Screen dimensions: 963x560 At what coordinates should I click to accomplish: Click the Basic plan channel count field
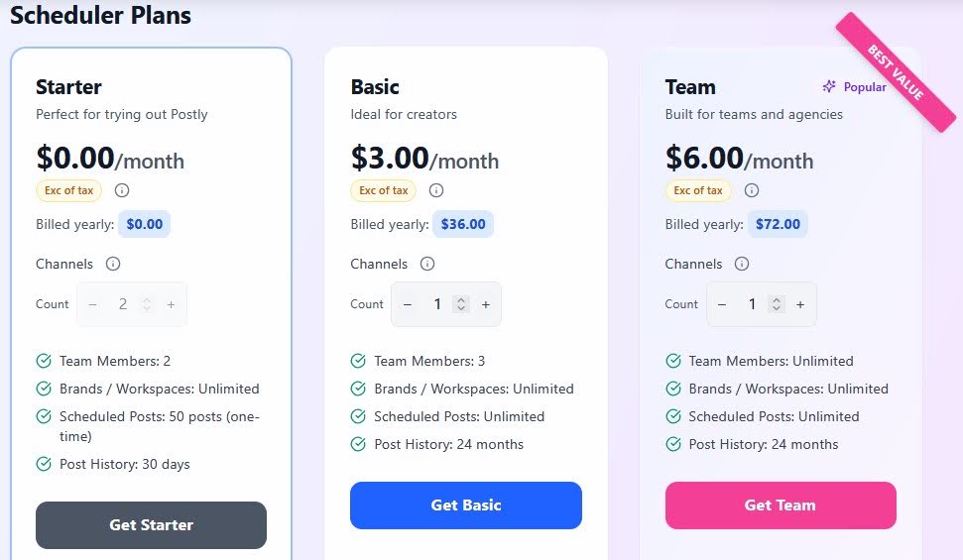click(436, 304)
